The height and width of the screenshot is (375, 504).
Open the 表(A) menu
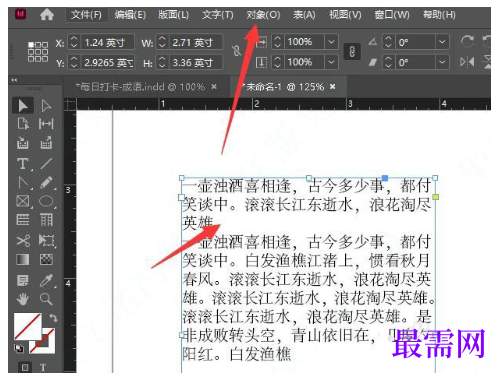pyautogui.click(x=304, y=15)
